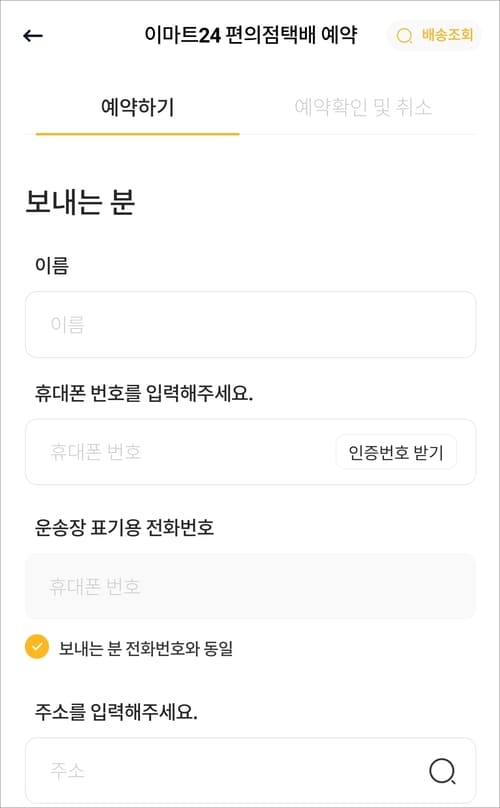
Task: Click the magnifier icon beside 배송조회
Action: pyautogui.click(x=404, y=36)
